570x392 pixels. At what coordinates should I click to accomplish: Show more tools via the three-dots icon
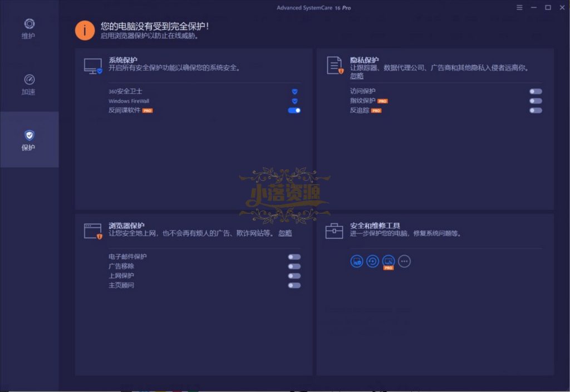click(404, 261)
